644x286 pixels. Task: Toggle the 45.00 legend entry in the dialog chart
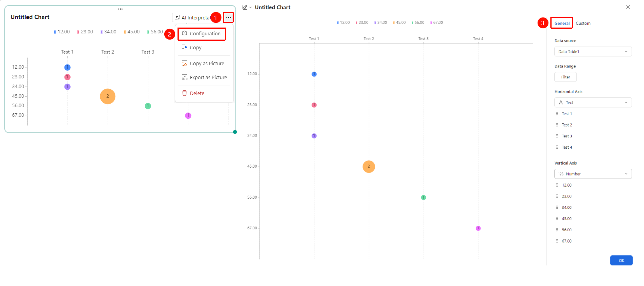399,23
